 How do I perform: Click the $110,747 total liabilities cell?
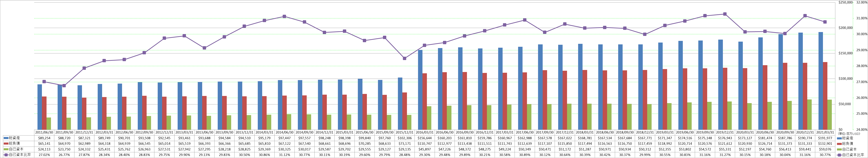pos(424,144)
